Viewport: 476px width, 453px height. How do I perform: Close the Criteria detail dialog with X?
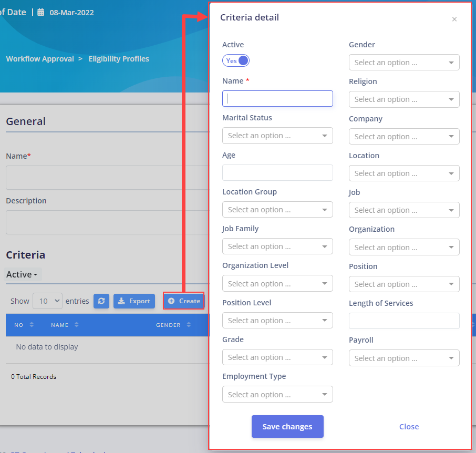point(454,19)
